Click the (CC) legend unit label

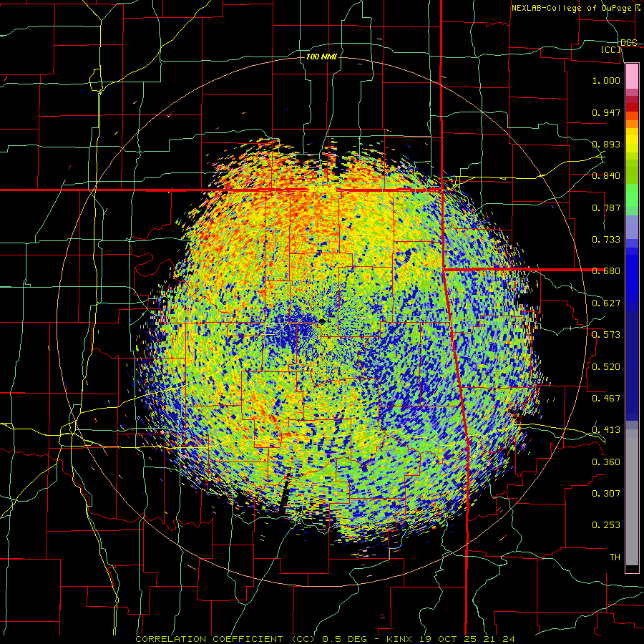pos(610,50)
